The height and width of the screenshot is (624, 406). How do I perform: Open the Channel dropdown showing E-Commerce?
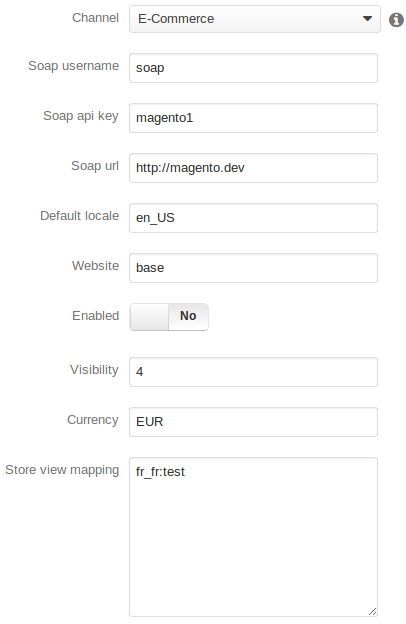[255, 19]
